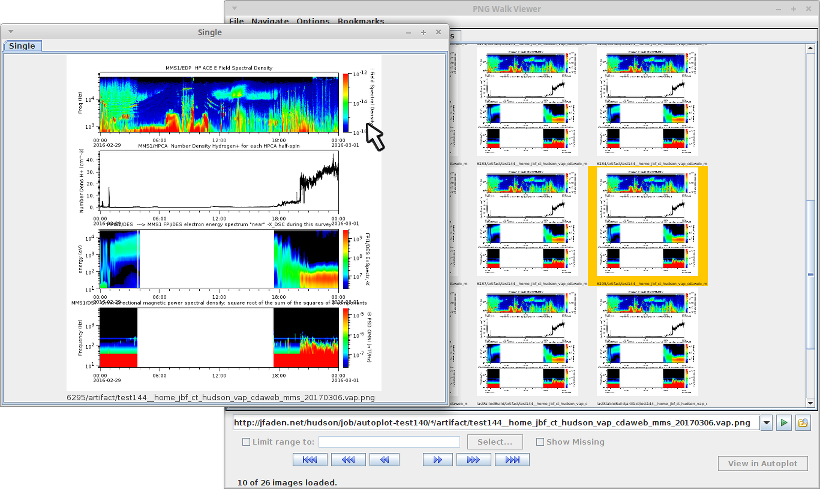Open the Single window title-bar menu arrow
The height and width of the screenshot is (489, 820).
click(x=10, y=32)
